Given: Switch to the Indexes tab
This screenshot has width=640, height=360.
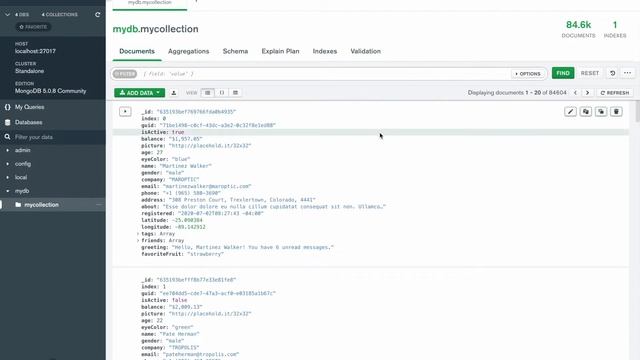Looking at the screenshot, I should pyautogui.click(x=325, y=51).
